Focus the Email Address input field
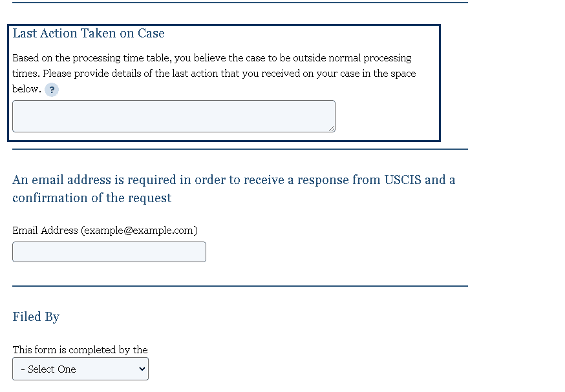This screenshot has height=392, width=565. (x=109, y=252)
